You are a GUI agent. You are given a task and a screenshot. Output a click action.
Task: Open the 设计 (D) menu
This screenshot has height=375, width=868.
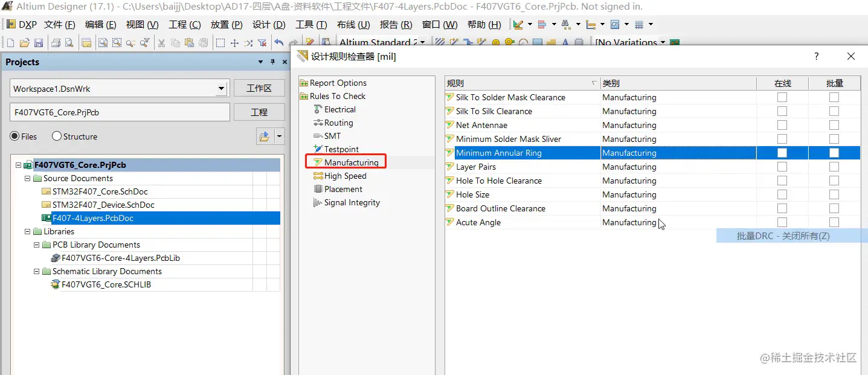click(x=269, y=25)
